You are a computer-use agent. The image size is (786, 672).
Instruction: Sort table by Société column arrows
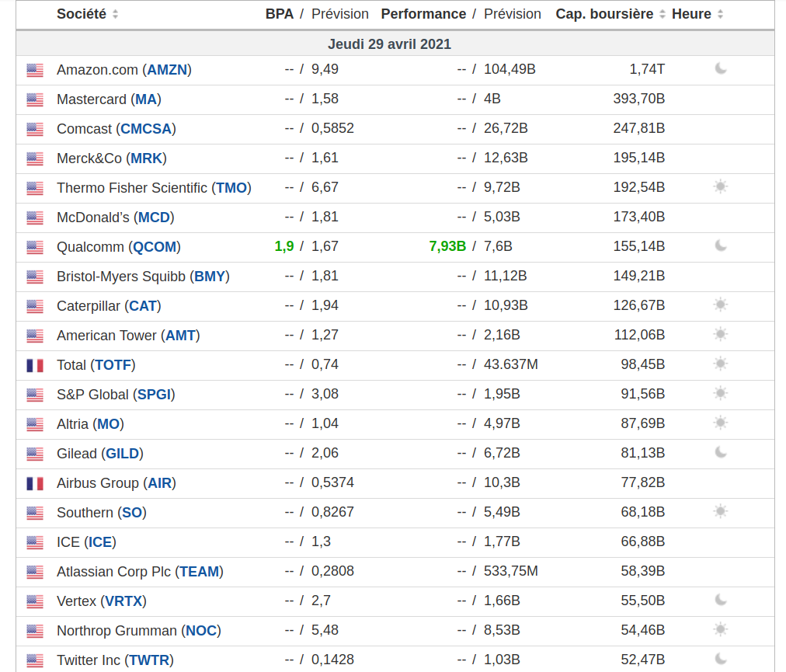[x=115, y=14]
